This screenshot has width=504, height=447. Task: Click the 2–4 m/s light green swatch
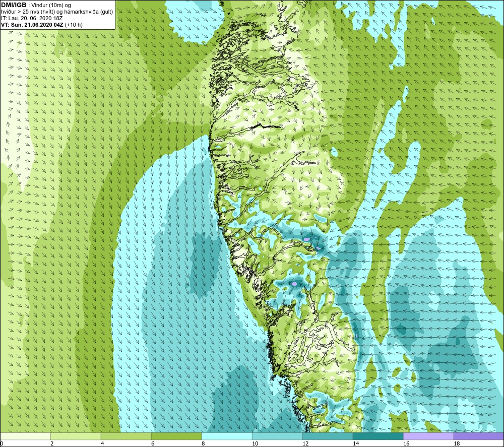coord(76,436)
